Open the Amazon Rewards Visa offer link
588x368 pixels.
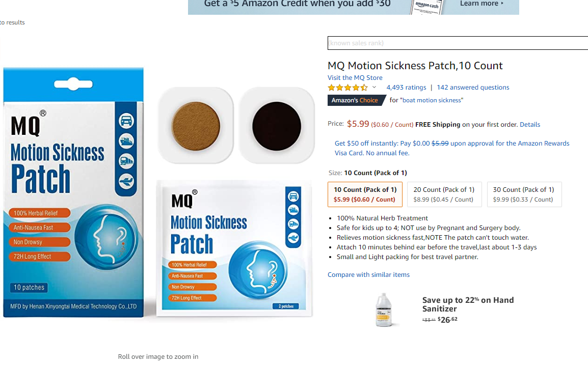click(x=452, y=148)
